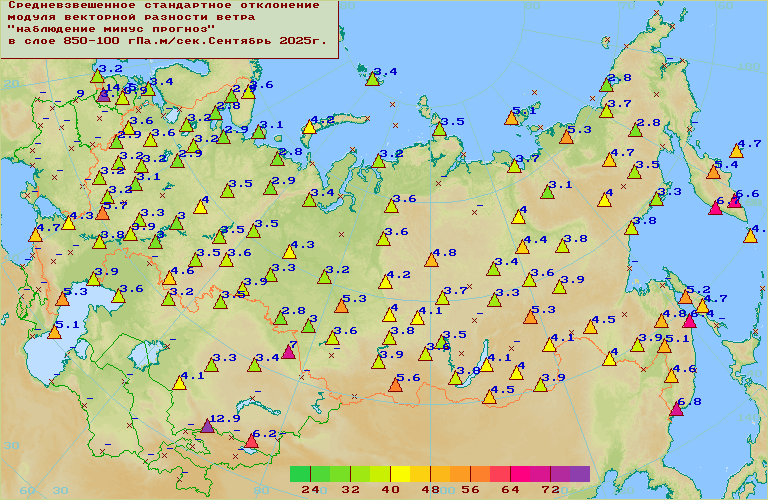Click the orange triangle labeled 5.7
The image size is (768, 500).
coord(102,212)
